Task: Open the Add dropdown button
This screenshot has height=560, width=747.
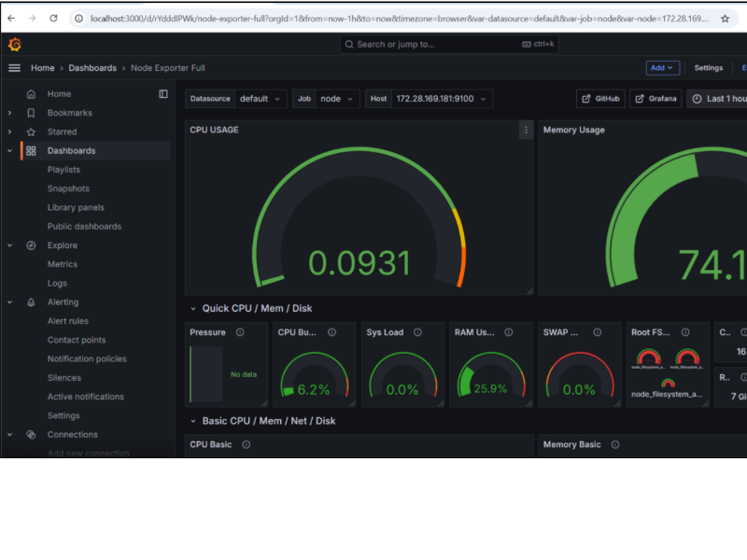Action: point(662,67)
